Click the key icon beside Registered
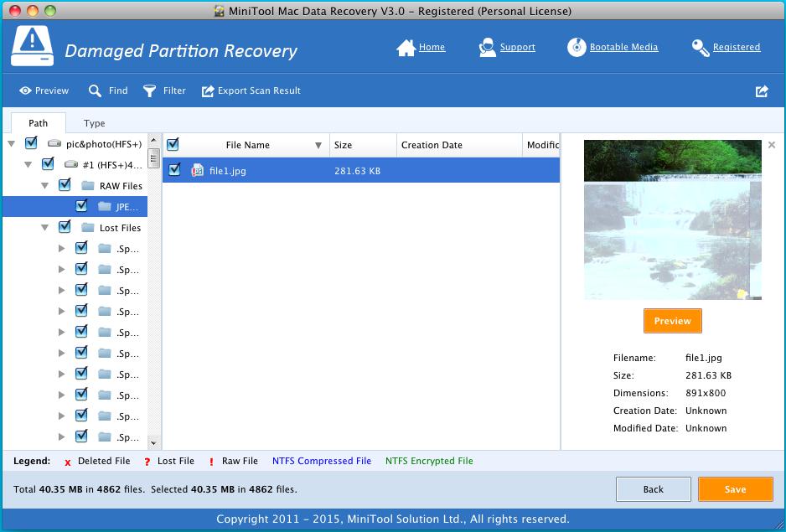This screenshot has width=786, height=532. coord(701,48)
